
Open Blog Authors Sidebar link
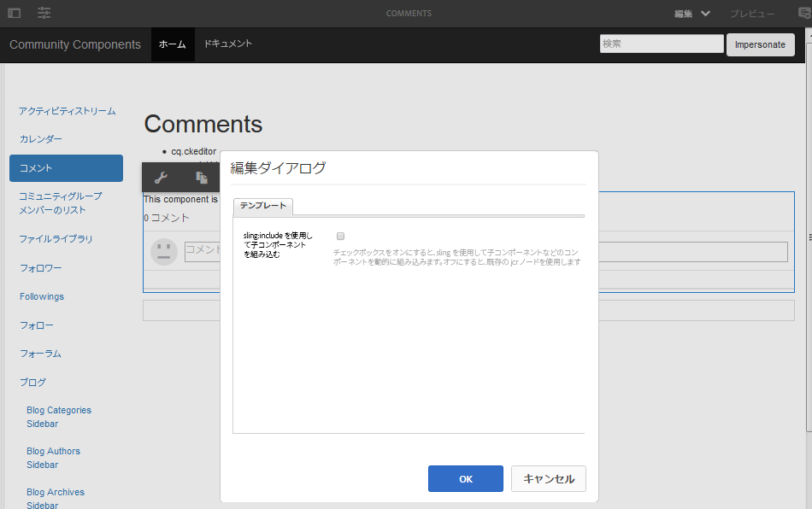pos(53,458)
